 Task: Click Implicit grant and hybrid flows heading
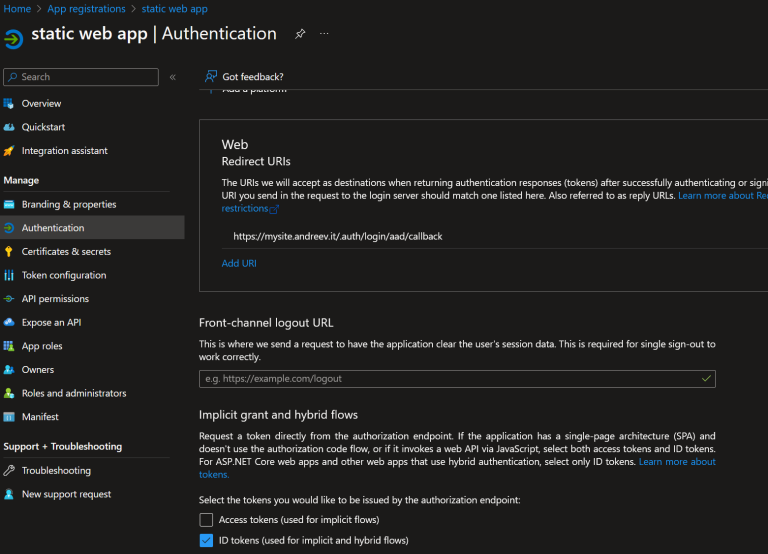pos(278,415)
